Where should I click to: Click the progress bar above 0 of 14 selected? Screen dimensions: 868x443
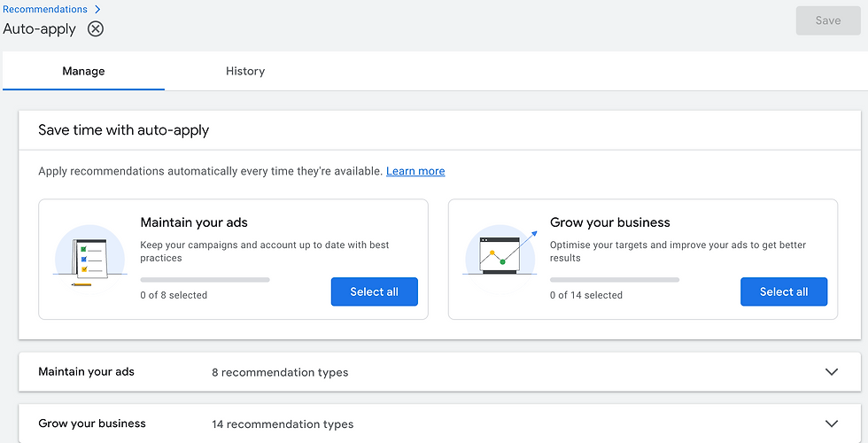[614, 280]
